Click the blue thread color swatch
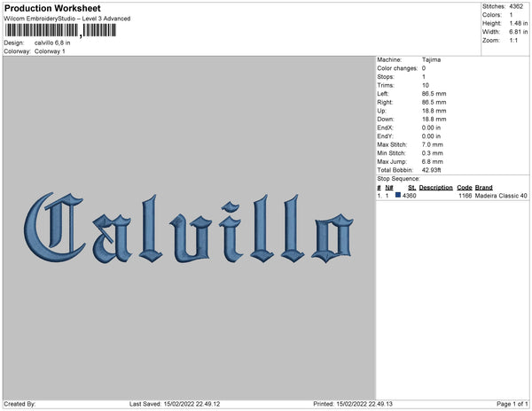The width and height of the screenshot is (532, 411). click(398, 195)
